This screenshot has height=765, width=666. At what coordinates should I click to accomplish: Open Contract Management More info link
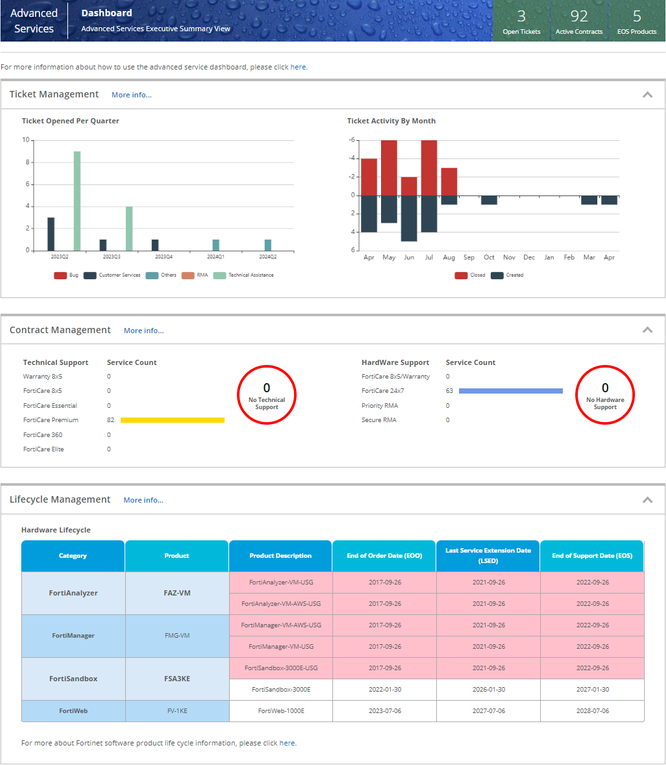click(x=143, y=331)
